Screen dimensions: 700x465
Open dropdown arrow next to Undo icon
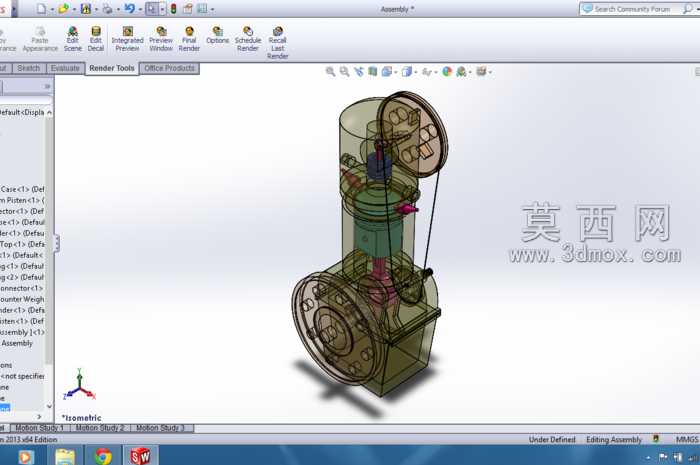pyautogui.click(x=140, y=9)
